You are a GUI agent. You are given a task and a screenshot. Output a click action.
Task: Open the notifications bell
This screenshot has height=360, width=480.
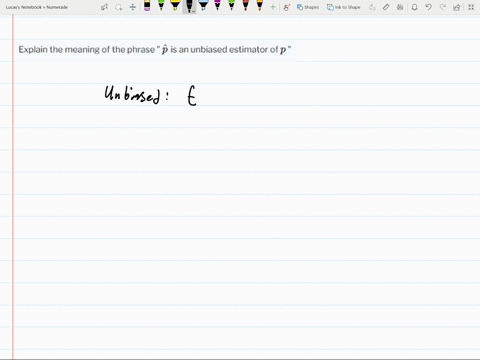414,7
